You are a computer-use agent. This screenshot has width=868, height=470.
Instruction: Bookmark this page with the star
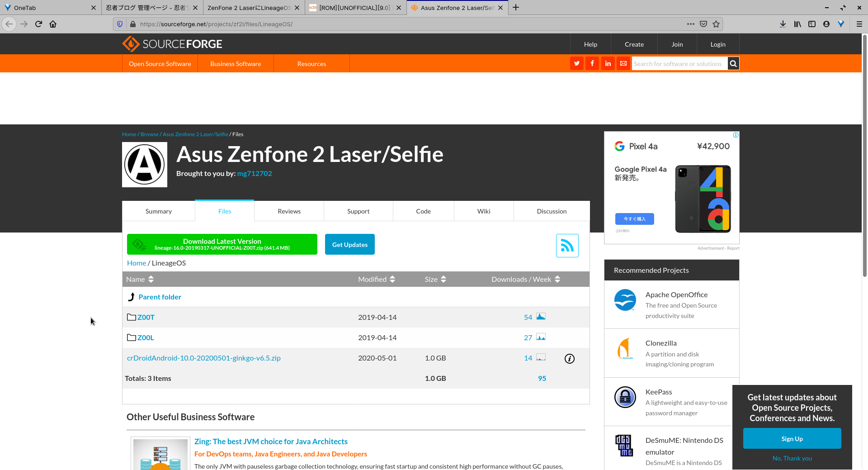tap(716, 24)
